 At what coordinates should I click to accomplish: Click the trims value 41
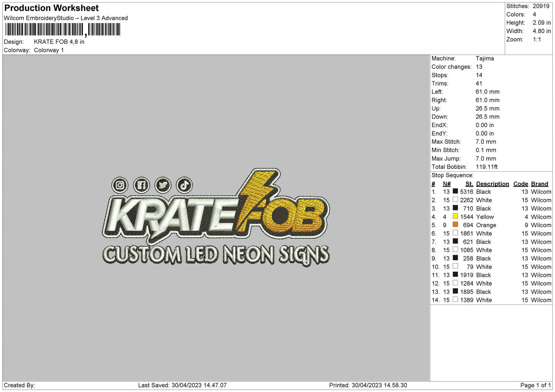[479, 84]
